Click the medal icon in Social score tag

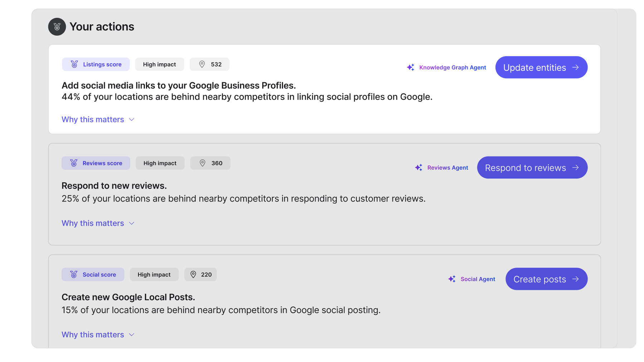pos(74,274)
